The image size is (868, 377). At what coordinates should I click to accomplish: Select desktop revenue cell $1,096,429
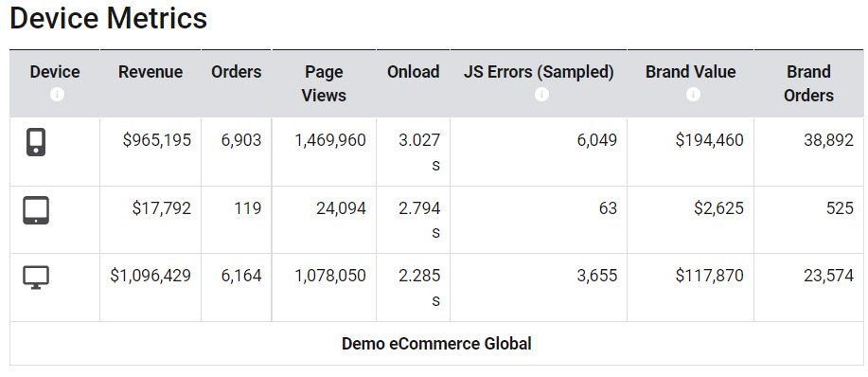[151, 275]
